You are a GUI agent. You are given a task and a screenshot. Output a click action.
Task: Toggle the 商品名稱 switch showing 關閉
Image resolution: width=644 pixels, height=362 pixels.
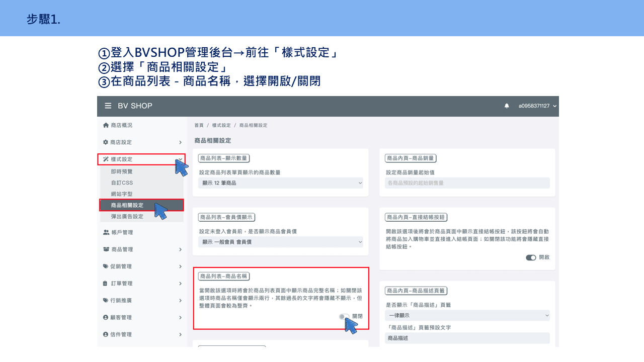pos(344,317)
